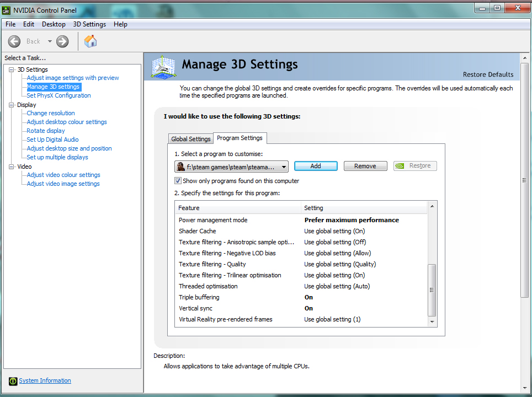This screenshot has width=532, height=397.
Task: Open Set up multiple displays
Action: pos(57,157)
